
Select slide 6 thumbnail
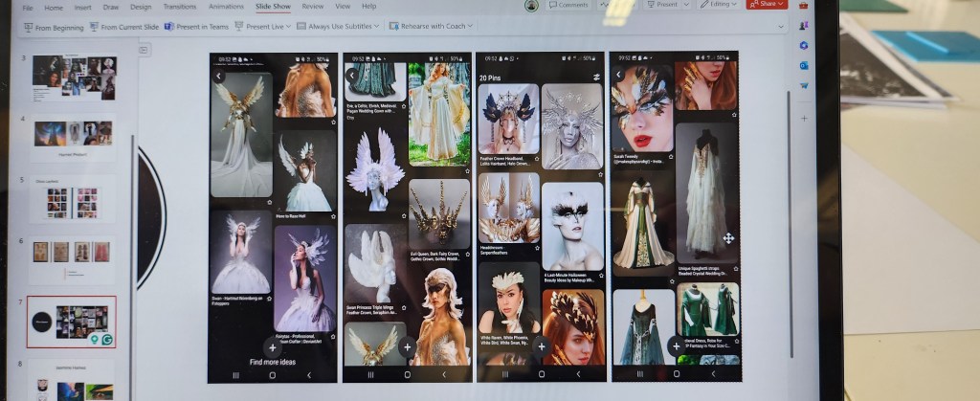[x=73, y=253]
